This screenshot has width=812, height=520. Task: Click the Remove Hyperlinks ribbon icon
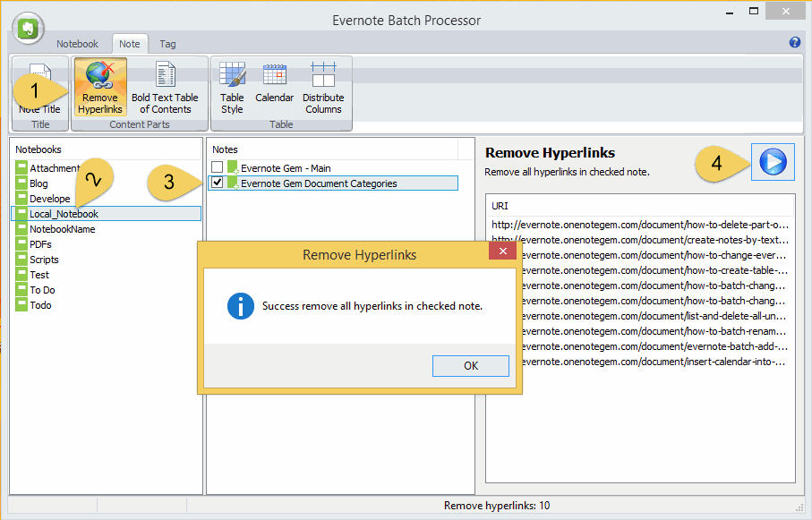tap(100, 87)
